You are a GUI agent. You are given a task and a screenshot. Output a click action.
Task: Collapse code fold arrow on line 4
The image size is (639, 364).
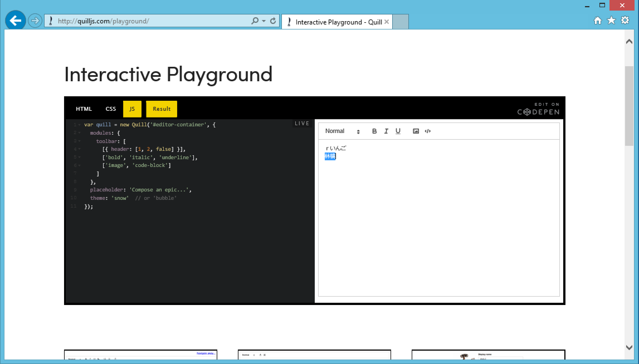(79, 149)
